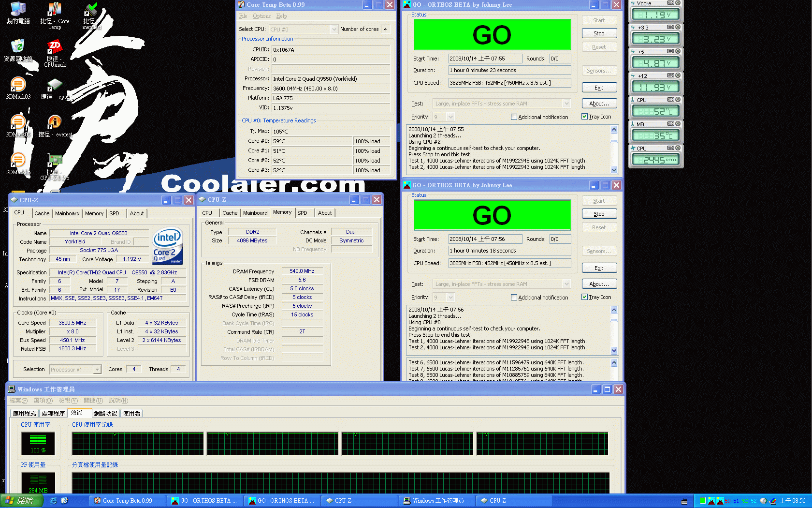Click the +3.3 sensor settings icon
This screenshot has height=508, width=812.
[670, 27]
